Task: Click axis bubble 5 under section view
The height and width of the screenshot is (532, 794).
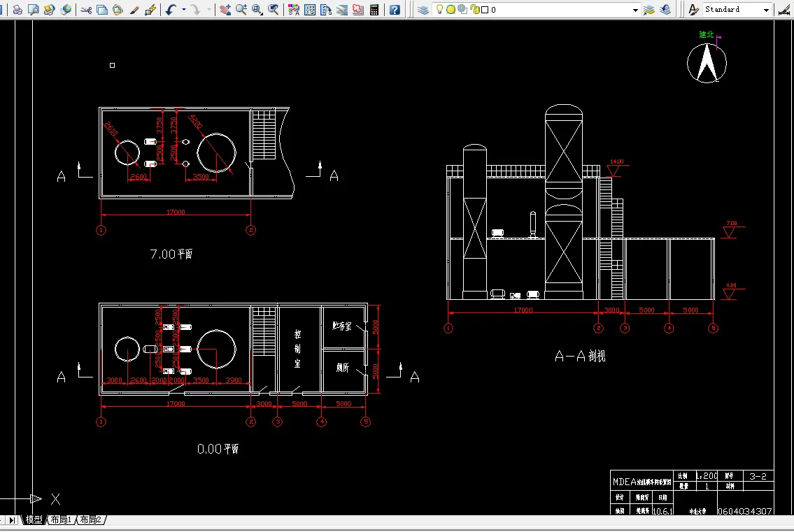Action: tap(713, 329)
